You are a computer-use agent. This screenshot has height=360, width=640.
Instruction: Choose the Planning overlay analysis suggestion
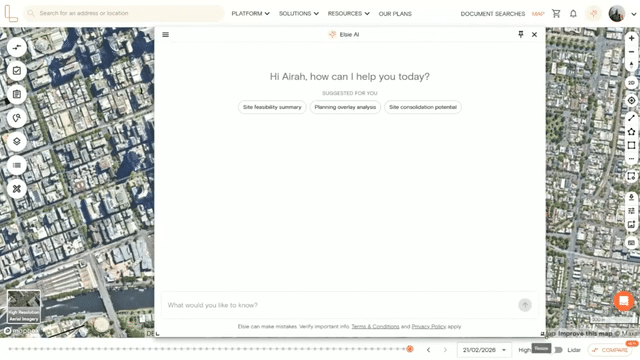[345, 107]
